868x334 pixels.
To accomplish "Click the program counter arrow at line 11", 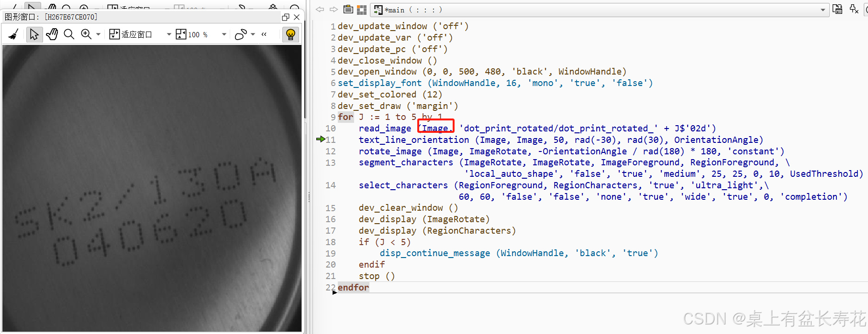I will tap(320, 140).
